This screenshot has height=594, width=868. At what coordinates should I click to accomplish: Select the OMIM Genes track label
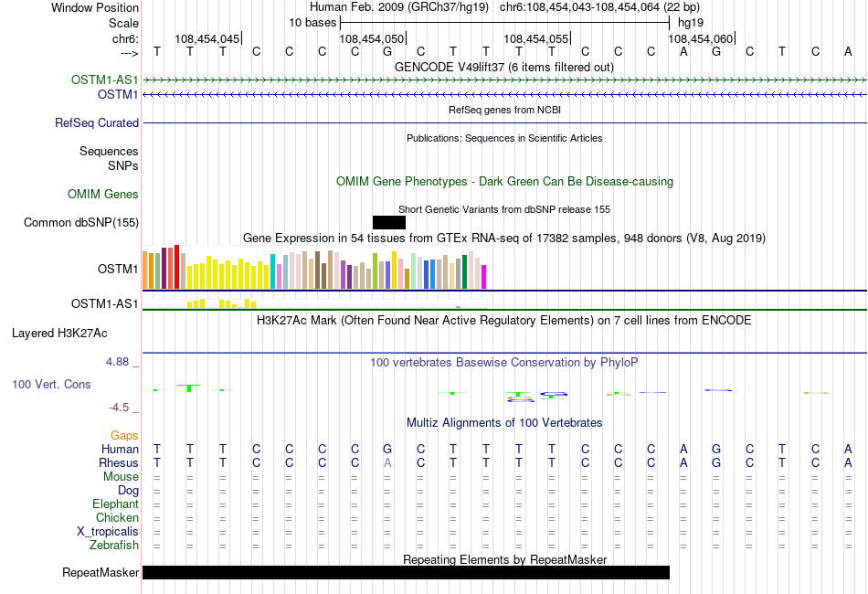[x=103, y=195]
